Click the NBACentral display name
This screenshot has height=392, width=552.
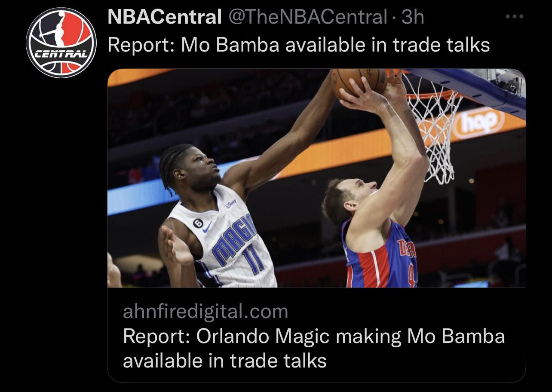click(x=165, y=17)
